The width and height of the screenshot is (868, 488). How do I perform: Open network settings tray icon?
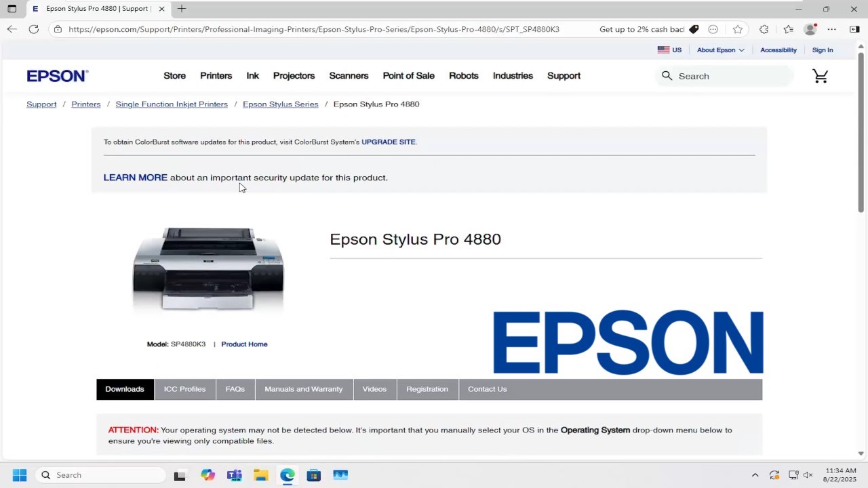click(793, 475)
